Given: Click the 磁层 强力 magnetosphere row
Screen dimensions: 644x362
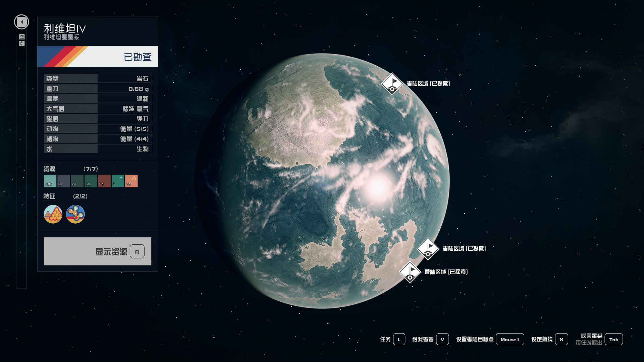Looking at the screenshot, I should pyautogui.click(x=98, y=119).
